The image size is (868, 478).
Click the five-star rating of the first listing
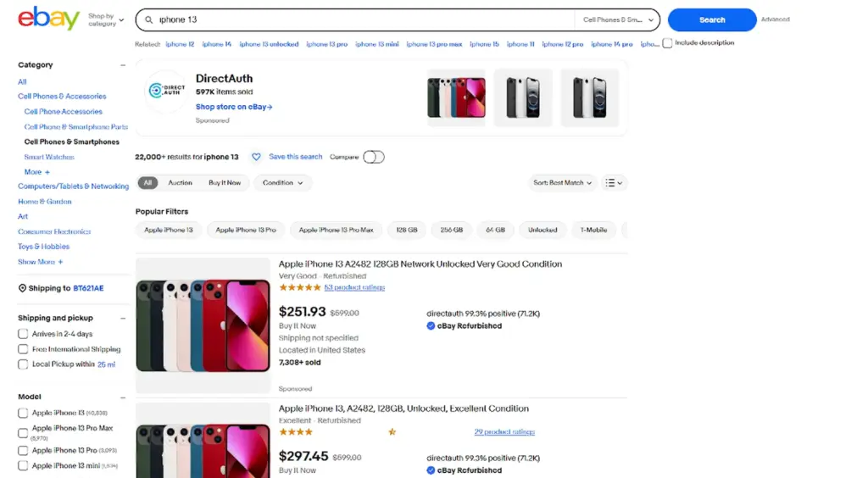point(299,287)
